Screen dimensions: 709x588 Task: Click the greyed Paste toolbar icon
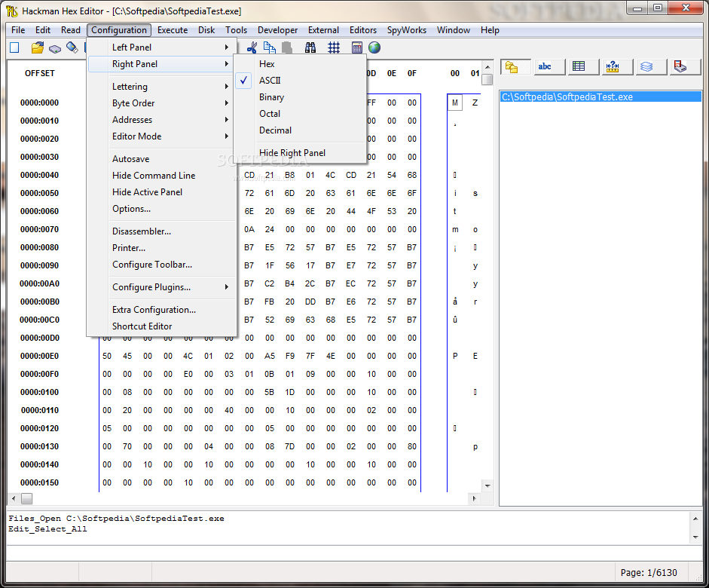coord(286,47)
